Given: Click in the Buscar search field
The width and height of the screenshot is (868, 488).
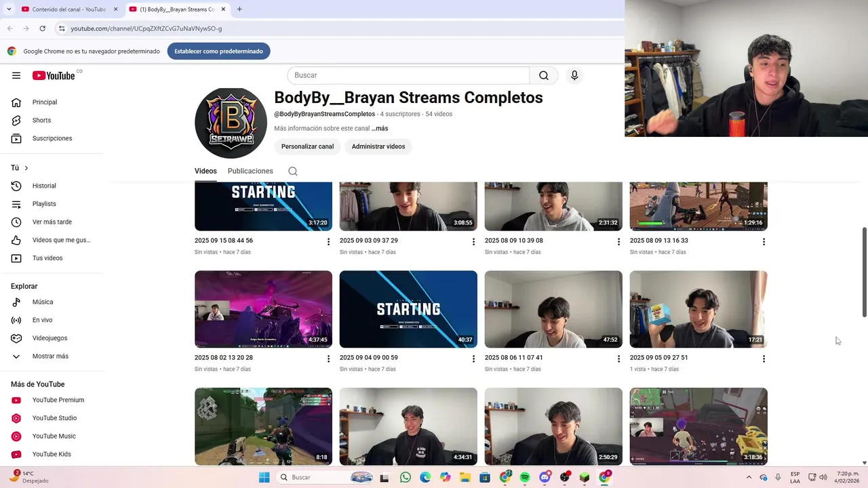Looking at the screenshot, I should coord(408,75).
